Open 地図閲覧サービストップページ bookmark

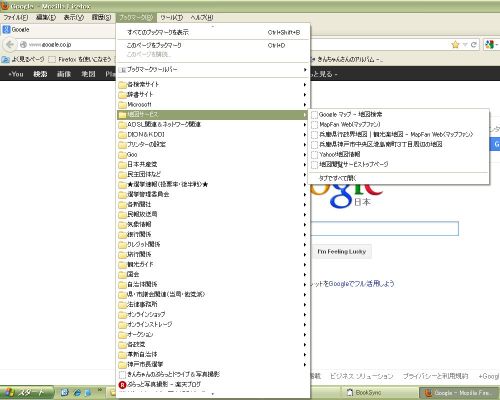pyautogui.click(x=399, y=165)
